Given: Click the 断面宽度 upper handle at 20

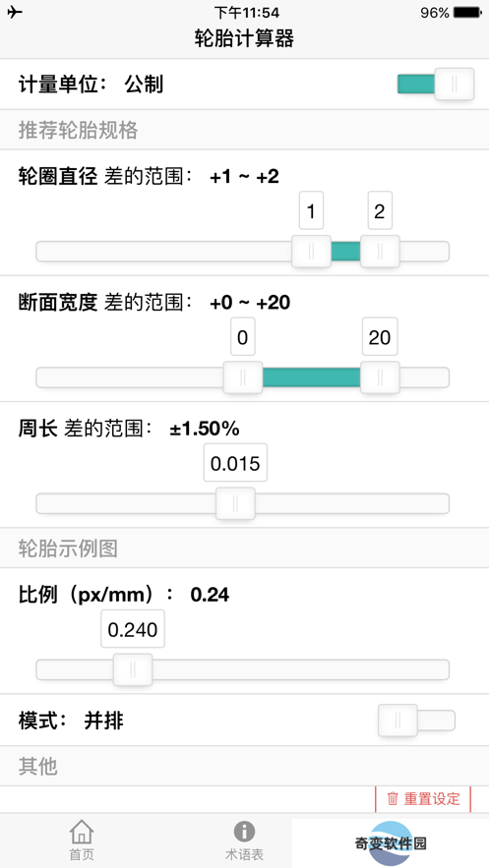Looking at the screenshot, I should pos(380,377).
